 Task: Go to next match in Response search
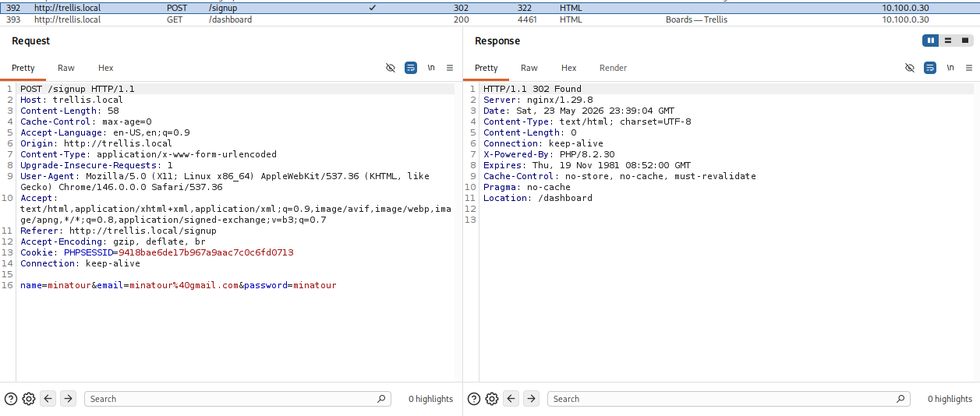click(532, 399)
